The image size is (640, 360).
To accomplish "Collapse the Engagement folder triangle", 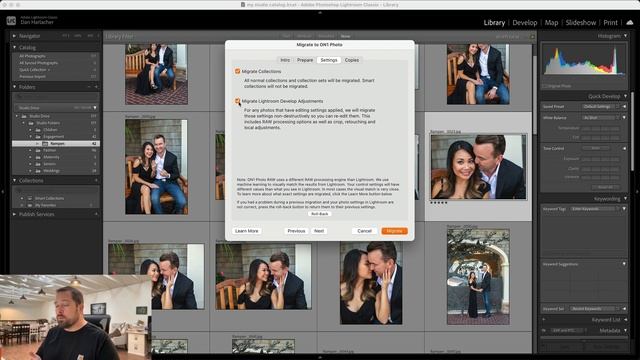I will [30, 137].
